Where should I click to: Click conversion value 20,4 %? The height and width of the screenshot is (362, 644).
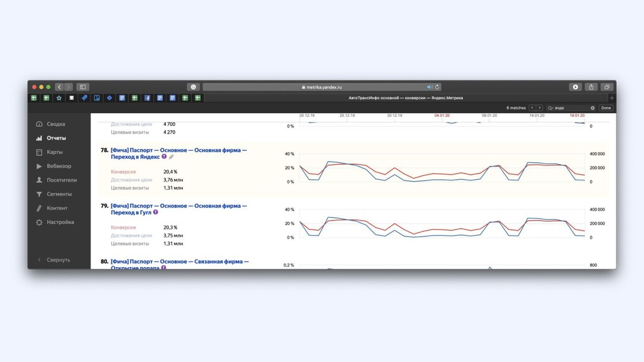[x=170, y=172]
